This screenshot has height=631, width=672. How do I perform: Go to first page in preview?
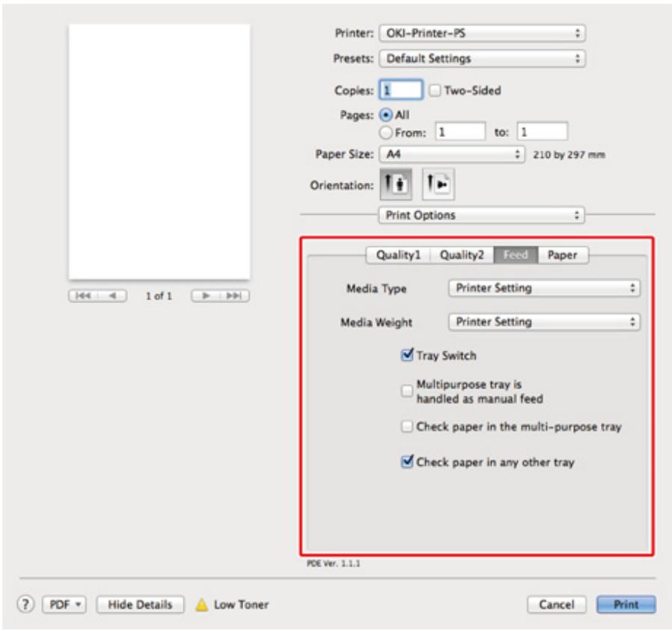tap(83, 296)
